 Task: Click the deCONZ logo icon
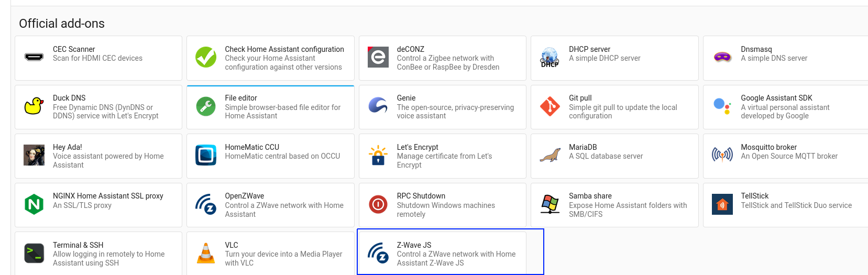pyautogui.click(x=378, y=57)
